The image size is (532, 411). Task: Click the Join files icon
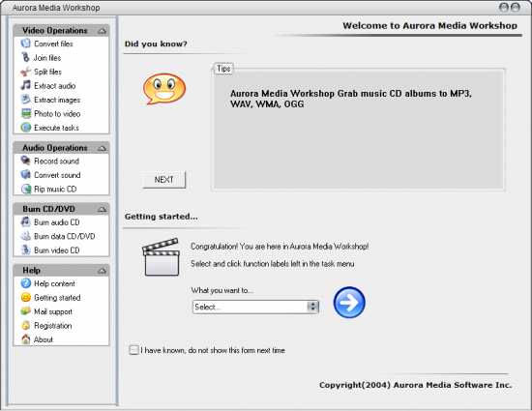(25, 57)
